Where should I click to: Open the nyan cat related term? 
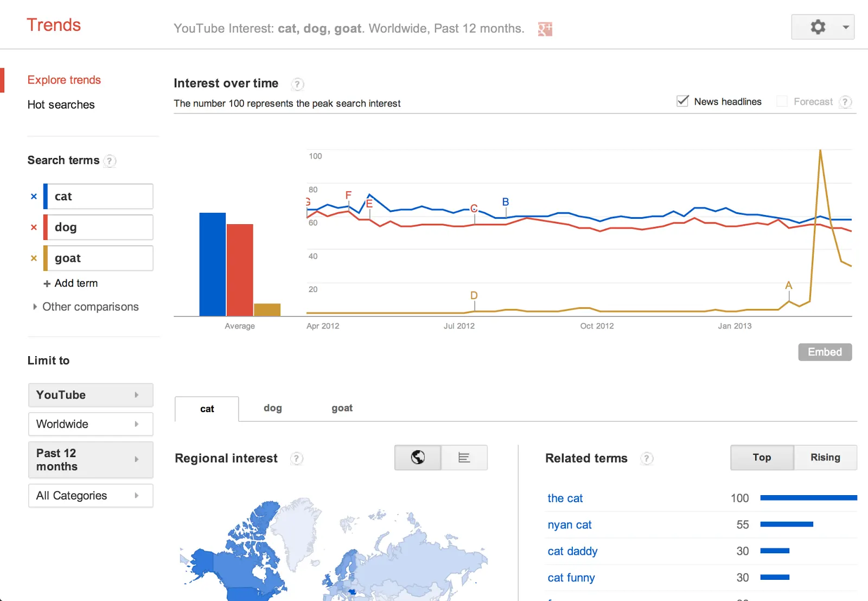[569, 524]
